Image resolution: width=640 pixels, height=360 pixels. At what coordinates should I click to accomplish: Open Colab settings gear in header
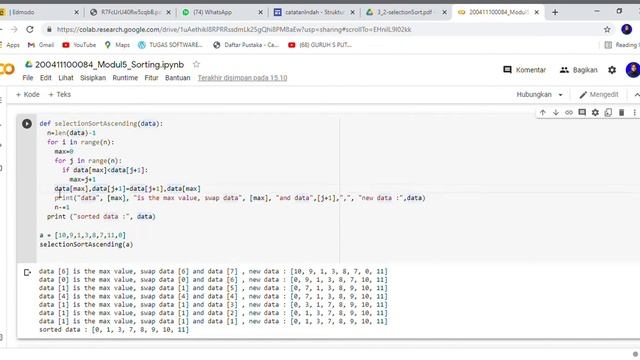(612, 70)
